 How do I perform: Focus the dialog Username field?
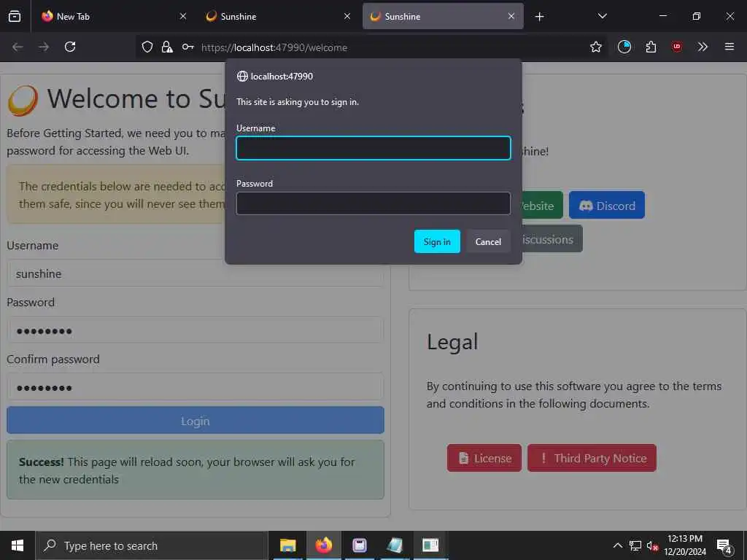[x=373, y=148]
